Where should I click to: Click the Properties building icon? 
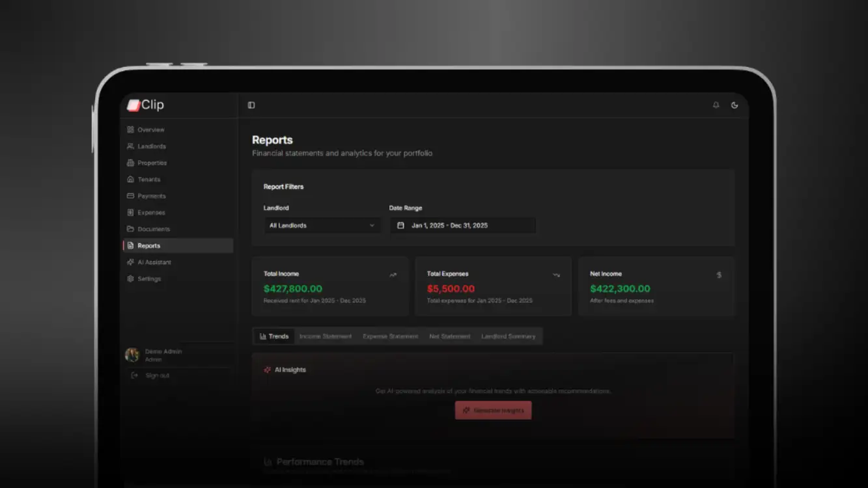pos(130,163)
